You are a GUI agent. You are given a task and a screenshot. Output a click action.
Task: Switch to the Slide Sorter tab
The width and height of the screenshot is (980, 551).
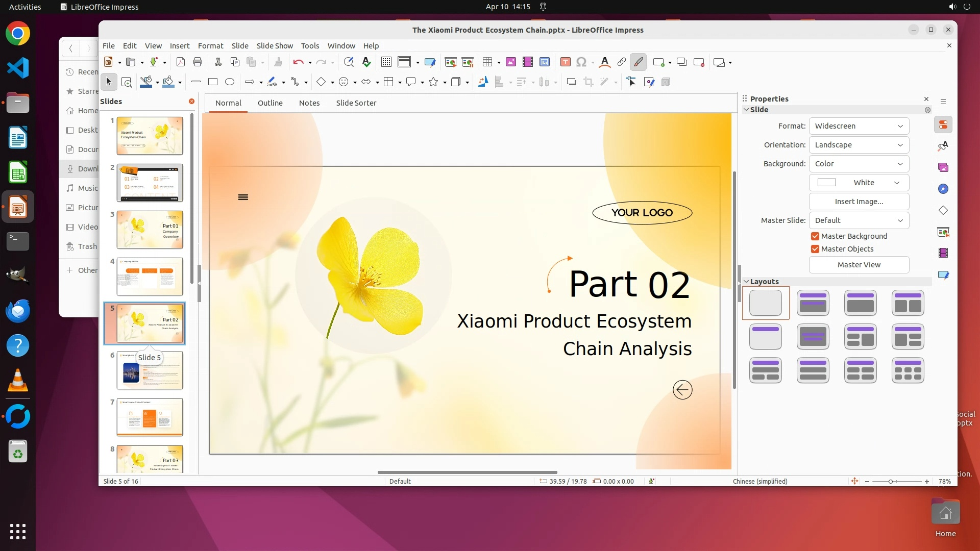point(356,103)
